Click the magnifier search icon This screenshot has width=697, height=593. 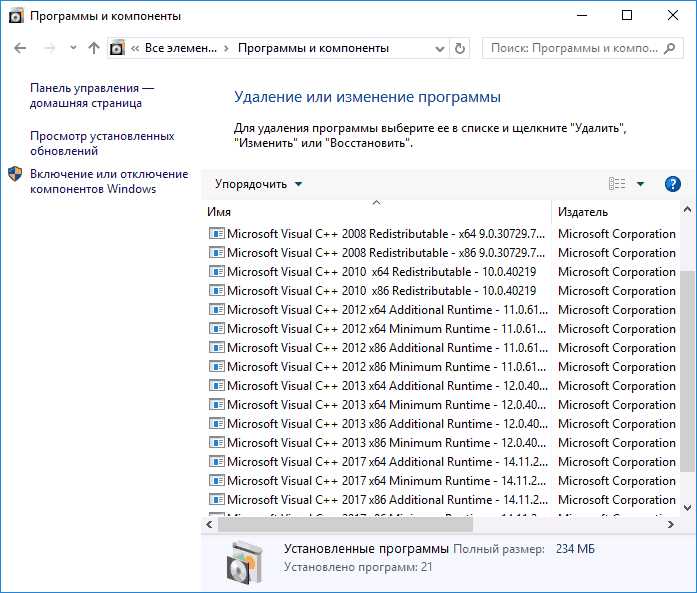tap(669, 48)
